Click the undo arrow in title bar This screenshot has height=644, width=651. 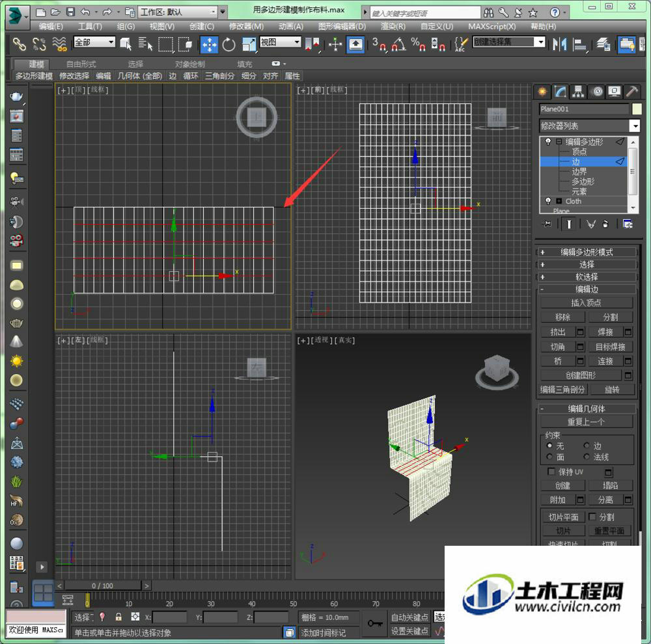pos(85,12)
